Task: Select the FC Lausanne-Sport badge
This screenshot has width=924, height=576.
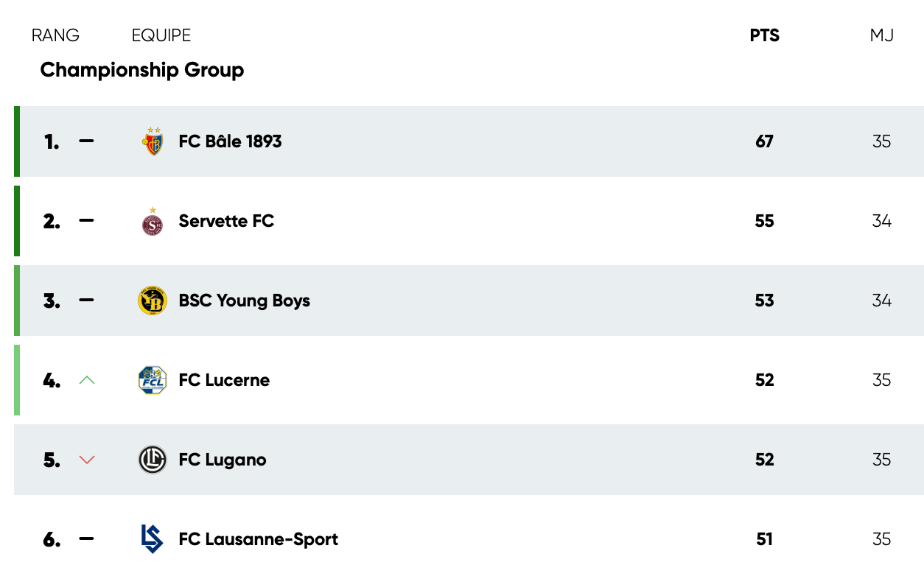Action: (153, 539)
